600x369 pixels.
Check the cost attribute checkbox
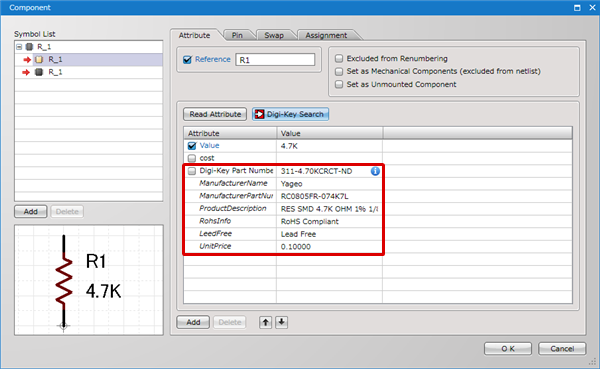192,158
